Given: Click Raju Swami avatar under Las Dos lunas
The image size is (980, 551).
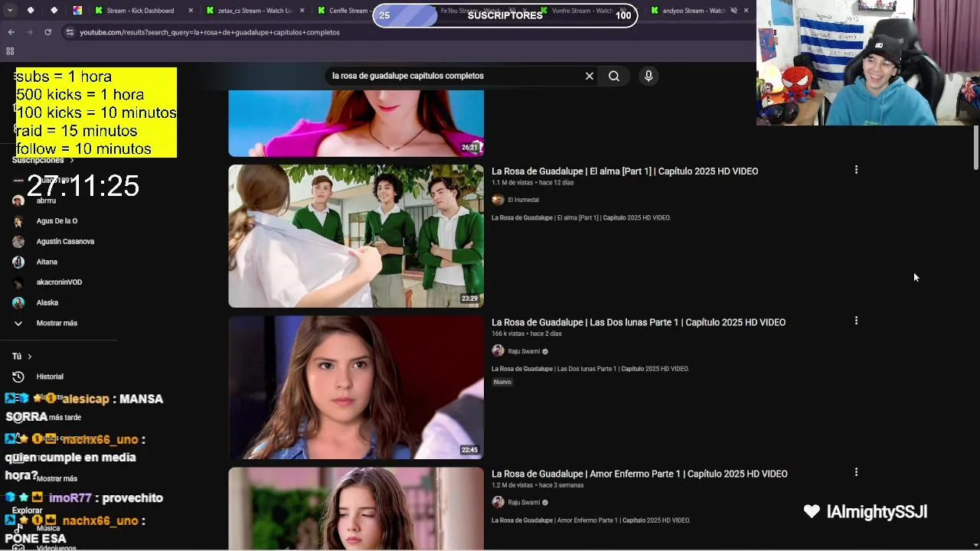Looking at the screenshot, I should (498, 351).
